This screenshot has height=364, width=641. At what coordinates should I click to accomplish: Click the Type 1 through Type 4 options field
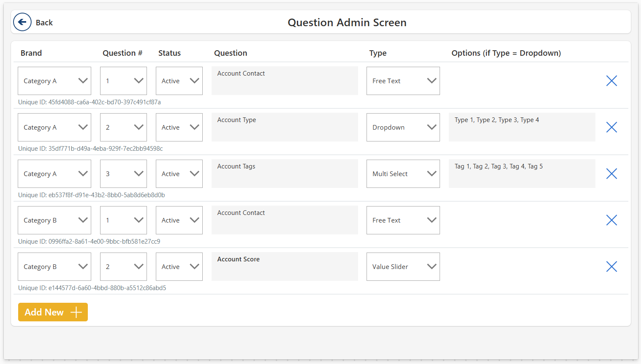[522, 127]
